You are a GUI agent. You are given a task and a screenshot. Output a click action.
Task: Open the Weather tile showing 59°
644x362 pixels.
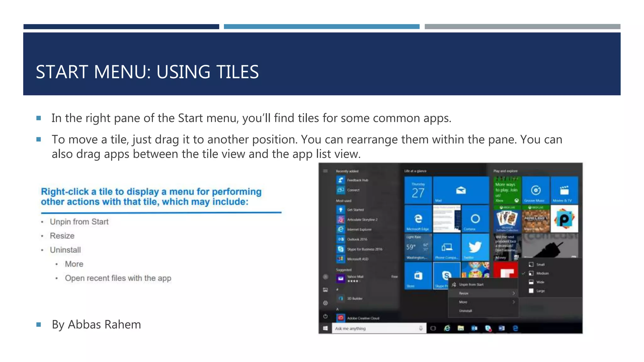(418, 247)
